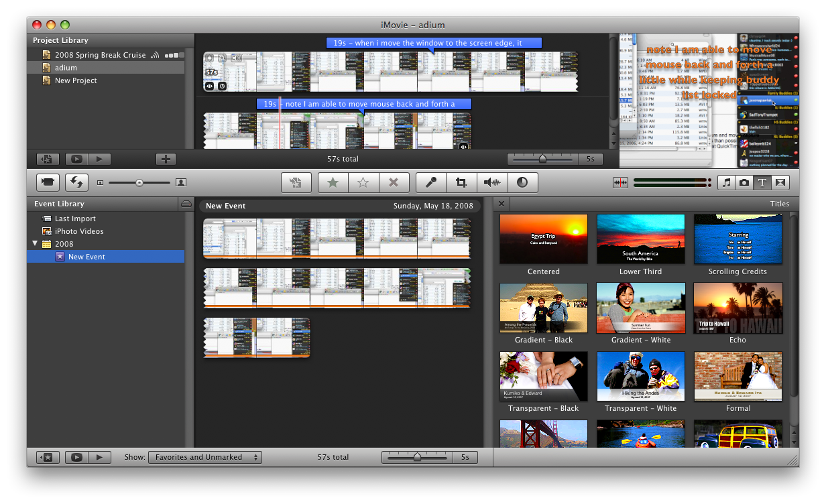The width and height of the screenshot is (826, 504).
Task: Open the camera import window
Action: click(x=48, y=182)
